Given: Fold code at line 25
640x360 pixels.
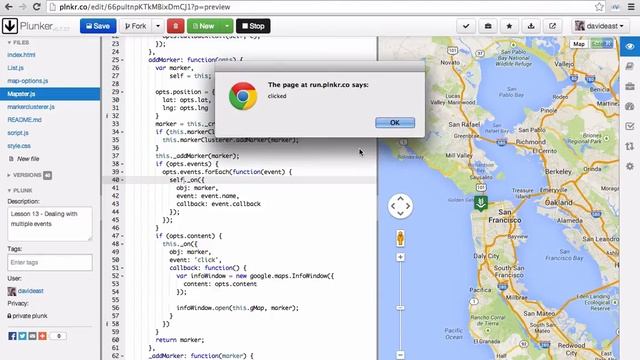Looking at the screenshot, I should pyautogui.click(x=122, y=60).
